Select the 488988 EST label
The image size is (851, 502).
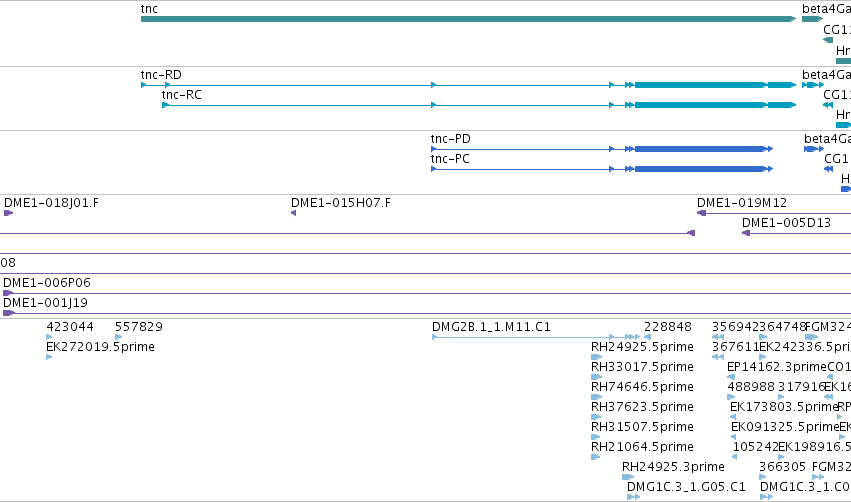(751, 387)
